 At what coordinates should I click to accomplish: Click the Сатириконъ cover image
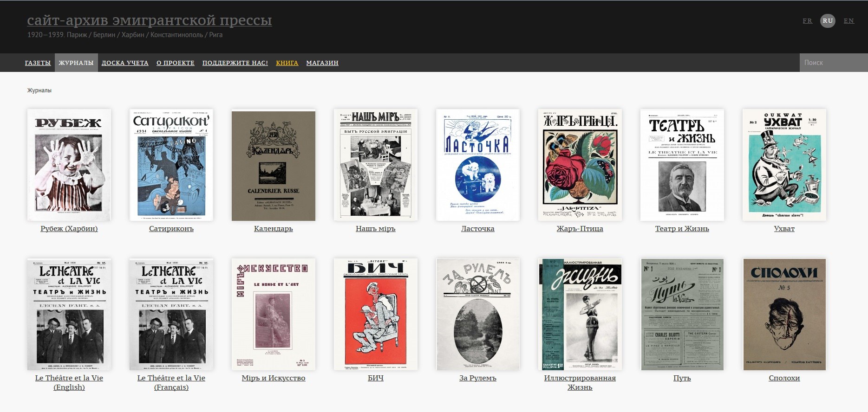pos(171,165)
